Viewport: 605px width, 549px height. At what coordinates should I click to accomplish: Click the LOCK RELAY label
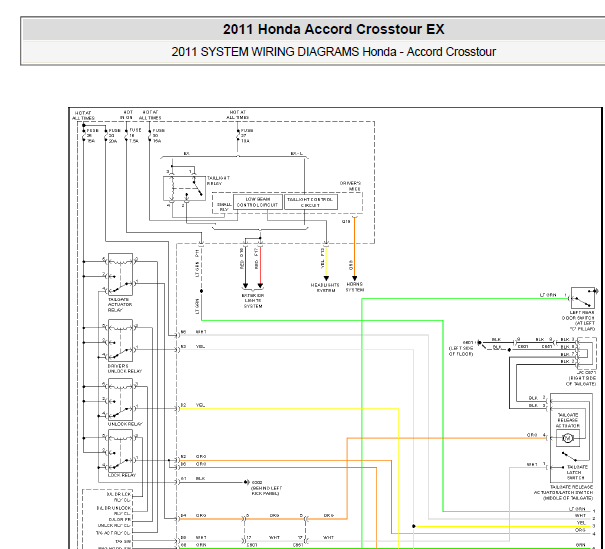[x=122, y=475]
